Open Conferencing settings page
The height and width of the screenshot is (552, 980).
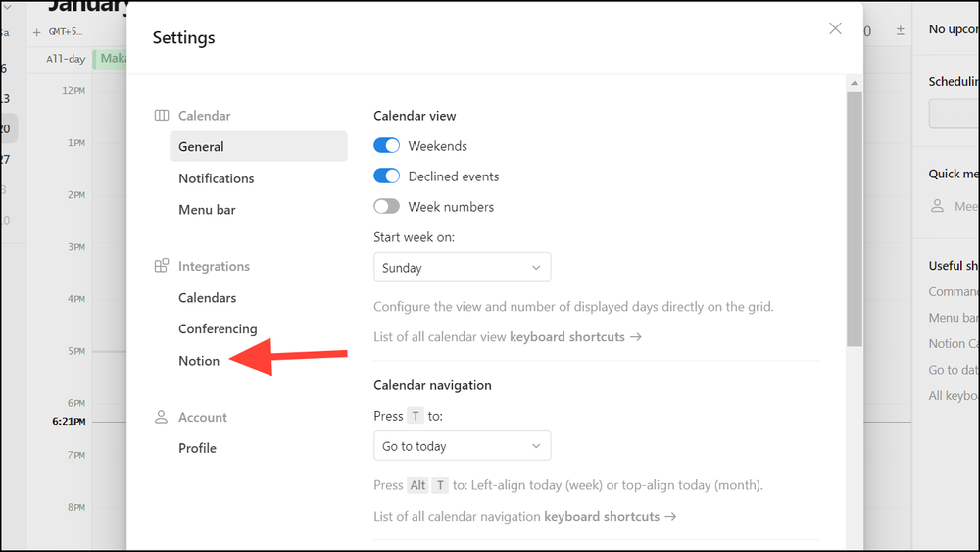pos(218,329)
